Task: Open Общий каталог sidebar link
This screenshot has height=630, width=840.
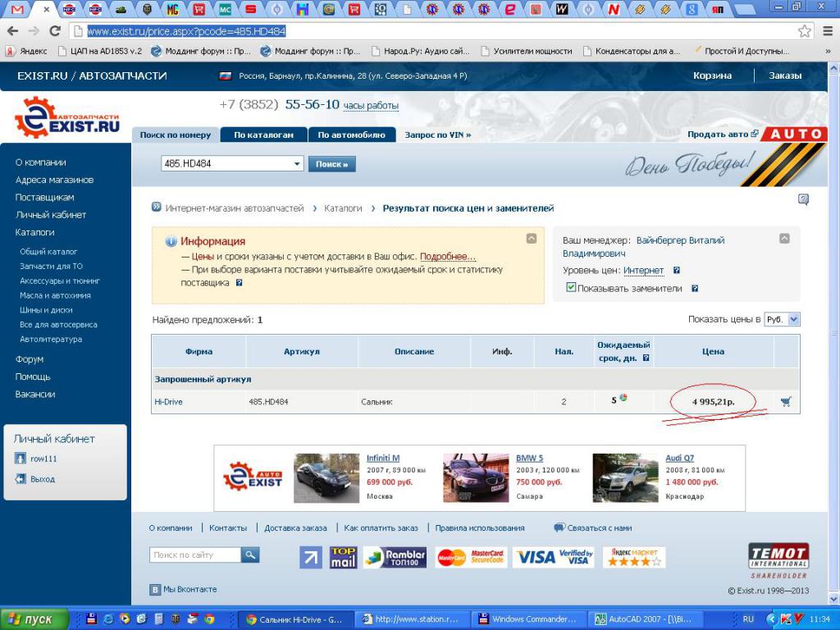Action: [x=48, y=251]
